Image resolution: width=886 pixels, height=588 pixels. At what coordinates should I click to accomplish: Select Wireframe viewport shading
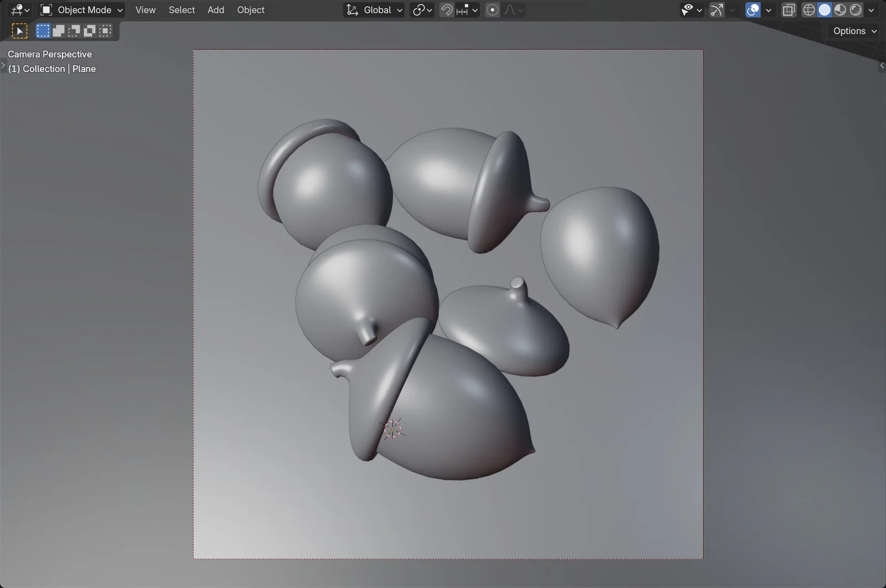pyautogui.click(x=808, y=9)
